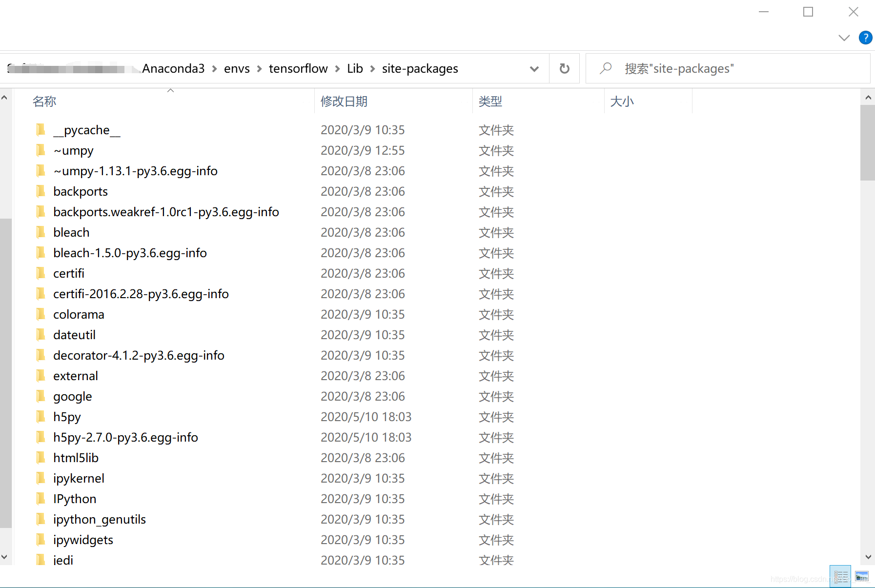The image size is (875, 588).
Task: Select the tensorflow breadcrumb segment
Action: coord(298,68)
